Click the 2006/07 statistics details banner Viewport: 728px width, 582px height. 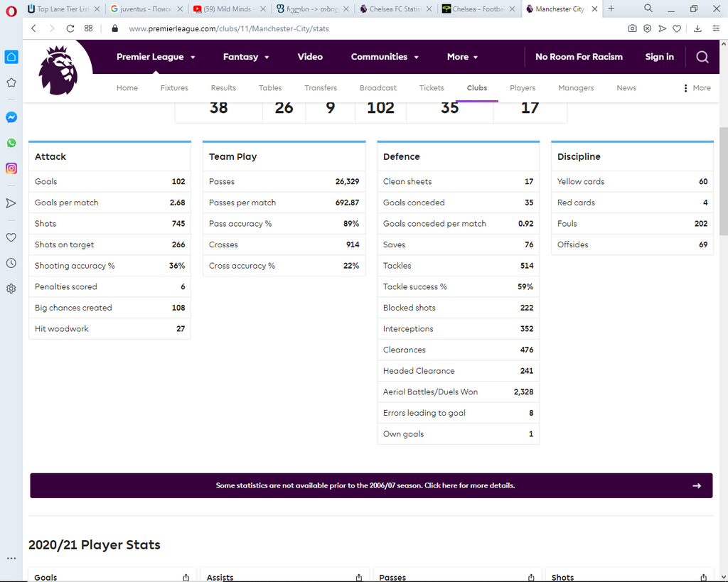(x=371, y=485)
